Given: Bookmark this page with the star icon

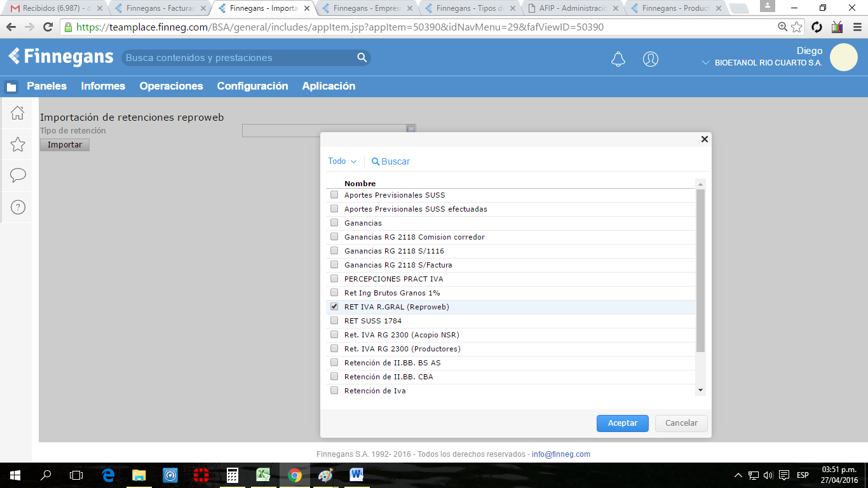Looking at the screenshot, I should 797,27.
